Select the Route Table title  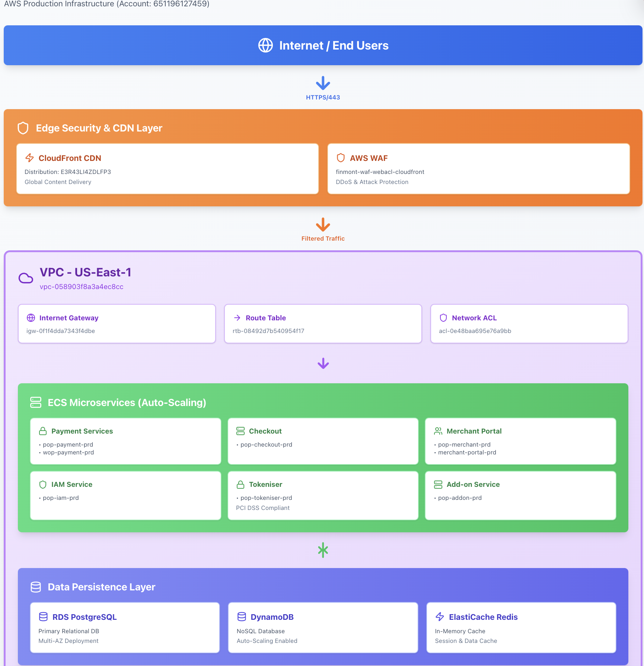pyautogui.click(x=266, y=318)
